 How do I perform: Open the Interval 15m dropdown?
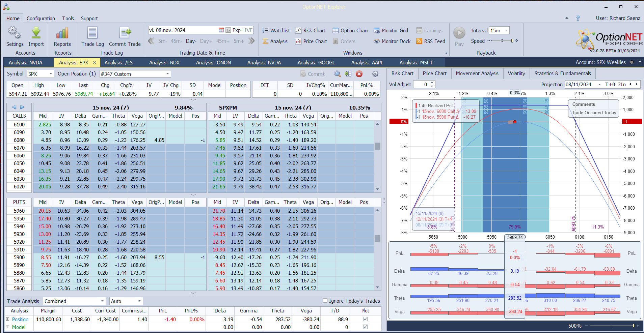tap(506, 30)
